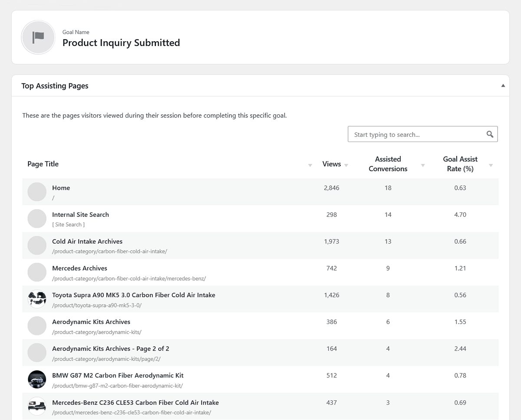Focus the Start typing to search field
521x420 pixels.
tap(422, 134)
